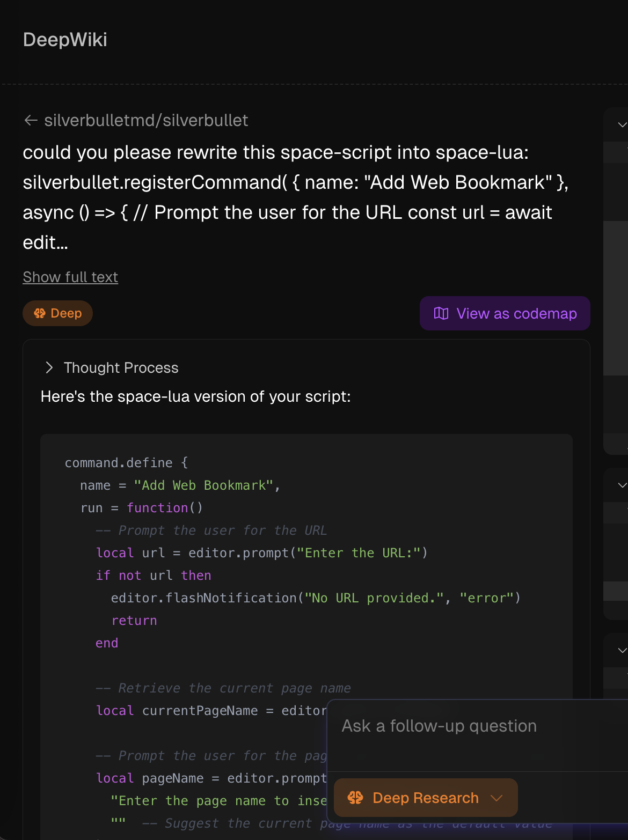
Task: Click the brain icon beside Deep Research
Action: click(x=355, y=798)
